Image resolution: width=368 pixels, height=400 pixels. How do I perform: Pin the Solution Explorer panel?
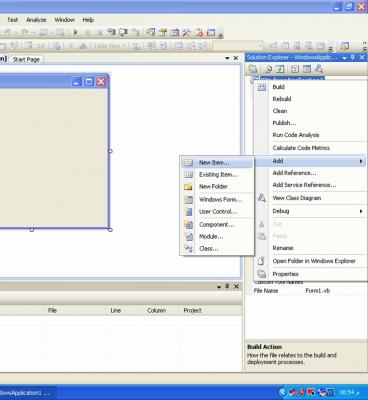(353, 58)
